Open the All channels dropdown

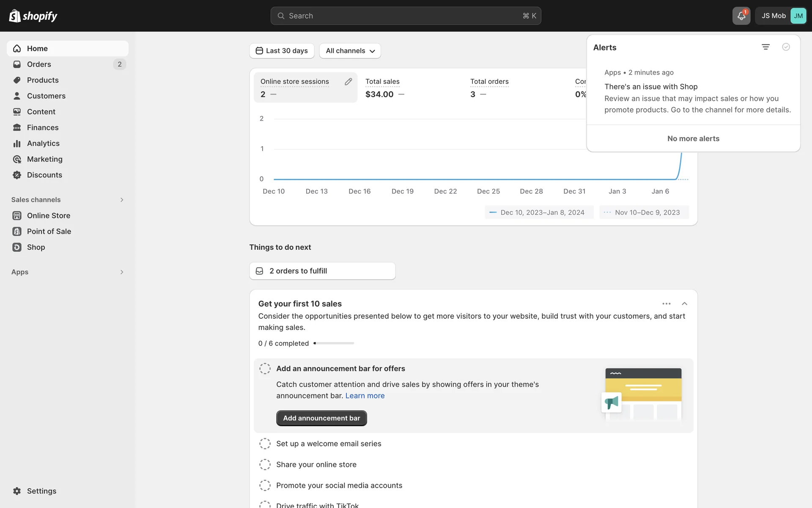pyautogui.click(x=350, y=51)
